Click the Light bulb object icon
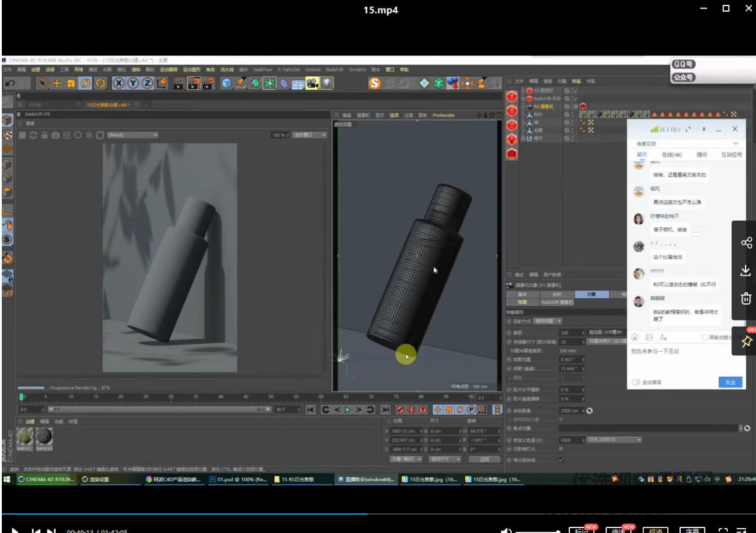This screenshot has height=533, width=756. point(327,83)
